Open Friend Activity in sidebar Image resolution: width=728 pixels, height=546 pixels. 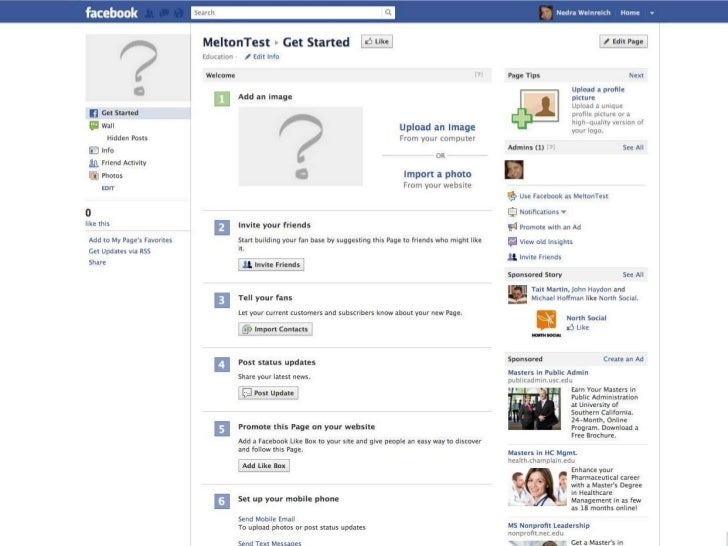click(x=124, y=163)
